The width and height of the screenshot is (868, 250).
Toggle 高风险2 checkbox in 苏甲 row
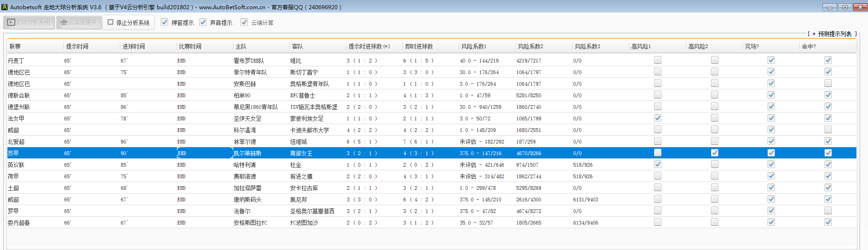point(715,153)
